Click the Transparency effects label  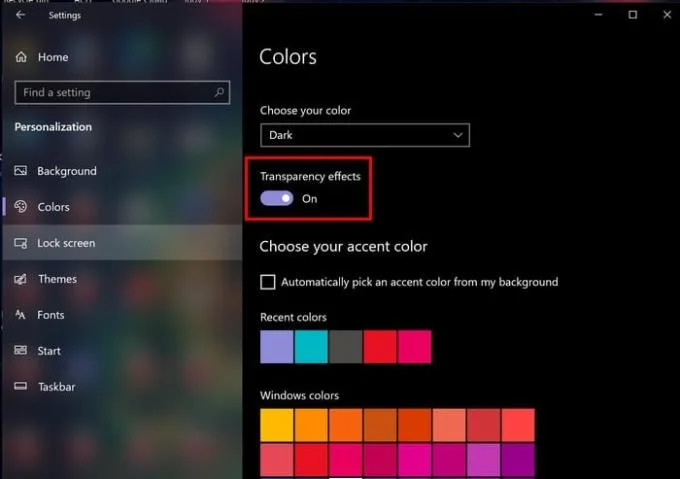point(310,176)
